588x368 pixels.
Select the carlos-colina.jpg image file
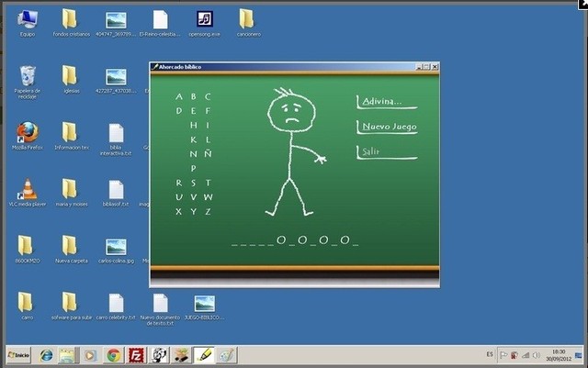click(x=117, y=251)
